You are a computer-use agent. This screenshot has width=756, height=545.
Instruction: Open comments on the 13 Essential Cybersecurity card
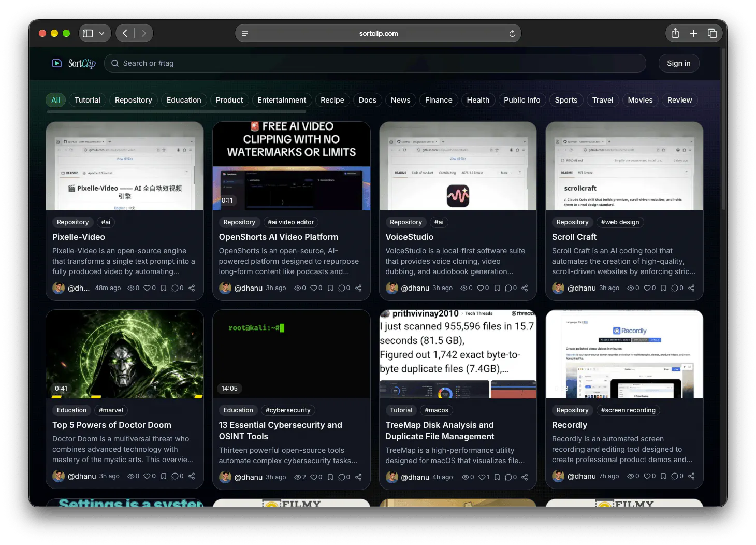[x=342, y=477]
